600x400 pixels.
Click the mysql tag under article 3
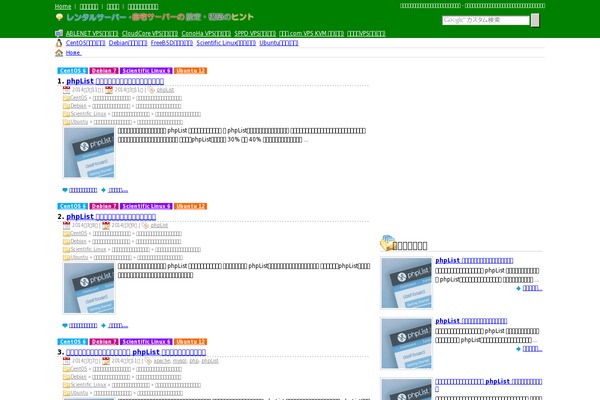(x=179, y=361)
